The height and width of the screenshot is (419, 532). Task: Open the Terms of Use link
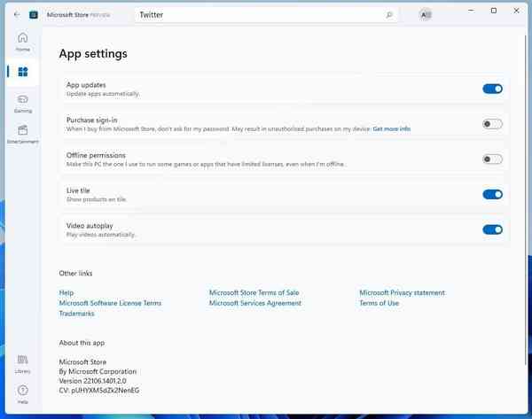[x=379, y=303]
